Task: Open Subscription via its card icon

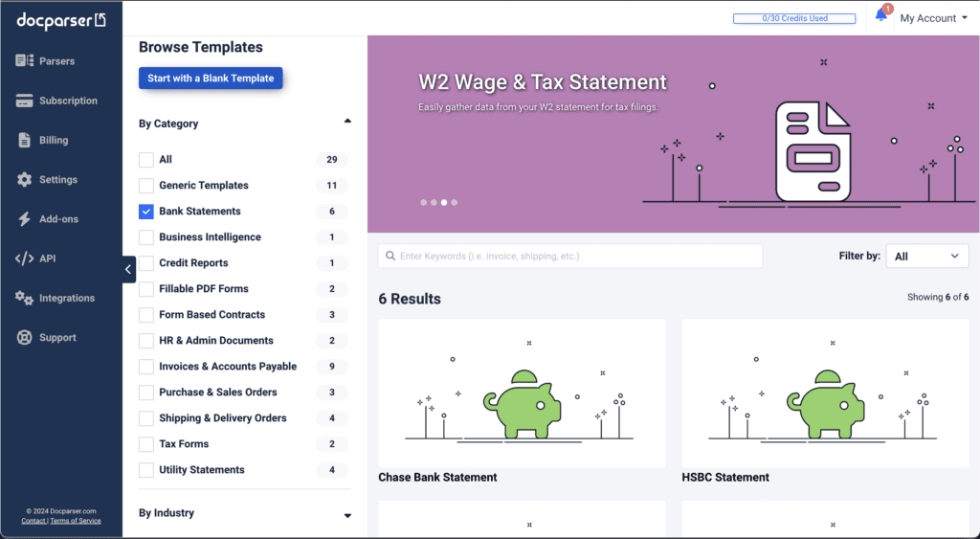Action: coord(25,101)
